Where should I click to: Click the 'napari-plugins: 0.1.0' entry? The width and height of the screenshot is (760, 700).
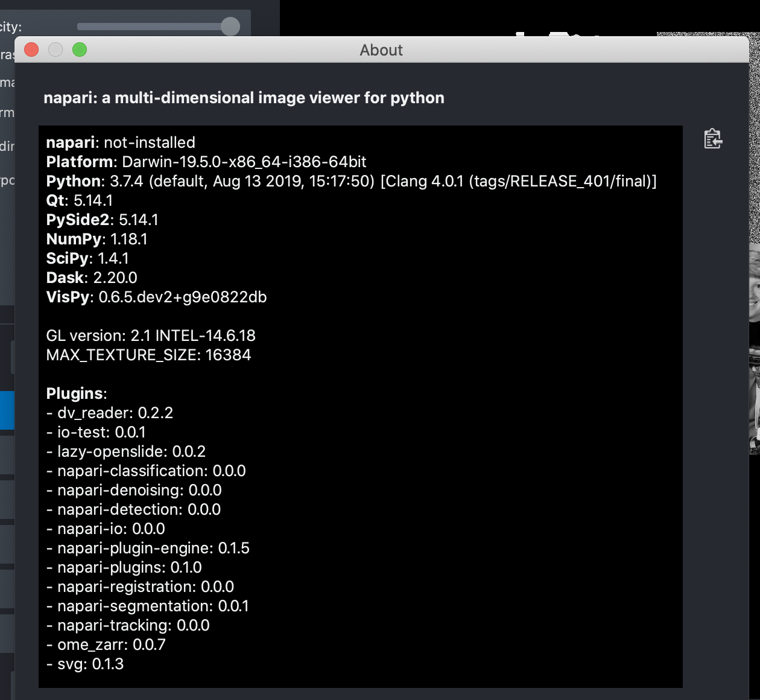pyautogui.click(x=124, y=567)
